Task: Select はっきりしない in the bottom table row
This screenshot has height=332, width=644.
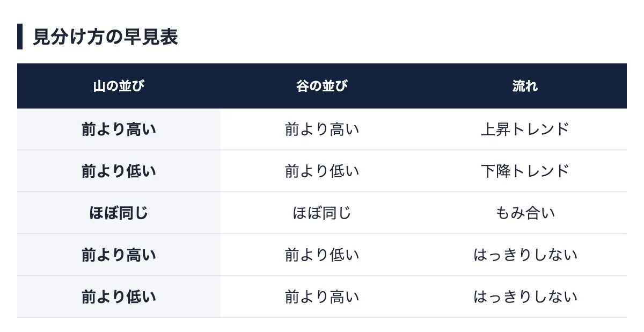Action: (525, 297)
